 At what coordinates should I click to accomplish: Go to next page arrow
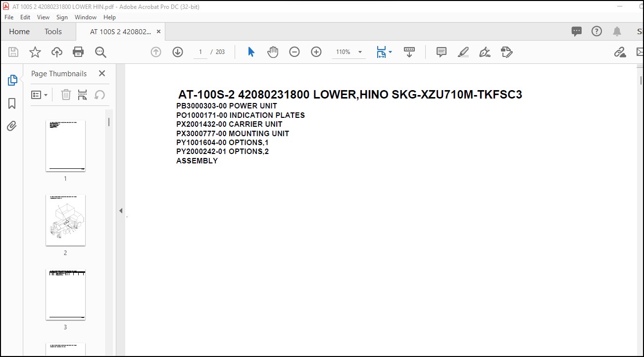click(x=178, y=52)
